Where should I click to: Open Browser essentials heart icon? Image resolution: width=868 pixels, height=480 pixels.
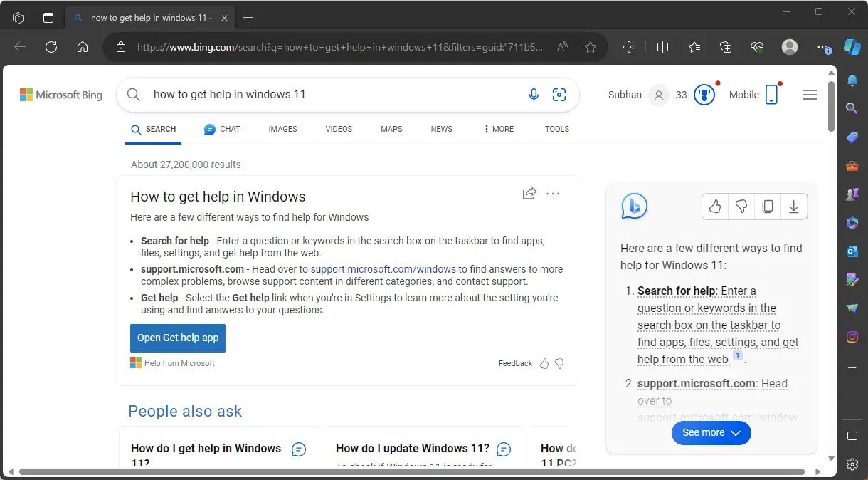pyautogui.click(x=757, y=47)
